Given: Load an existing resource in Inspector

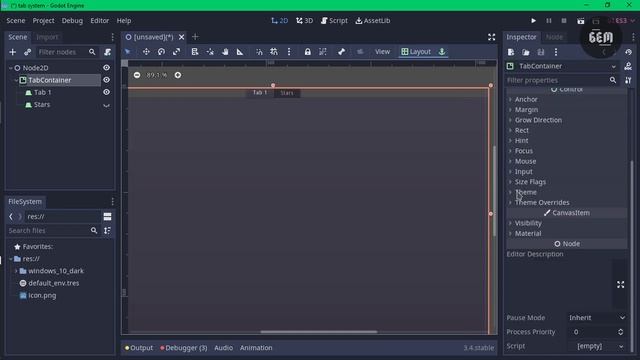Looking at the screenshot, I should 526,52.
